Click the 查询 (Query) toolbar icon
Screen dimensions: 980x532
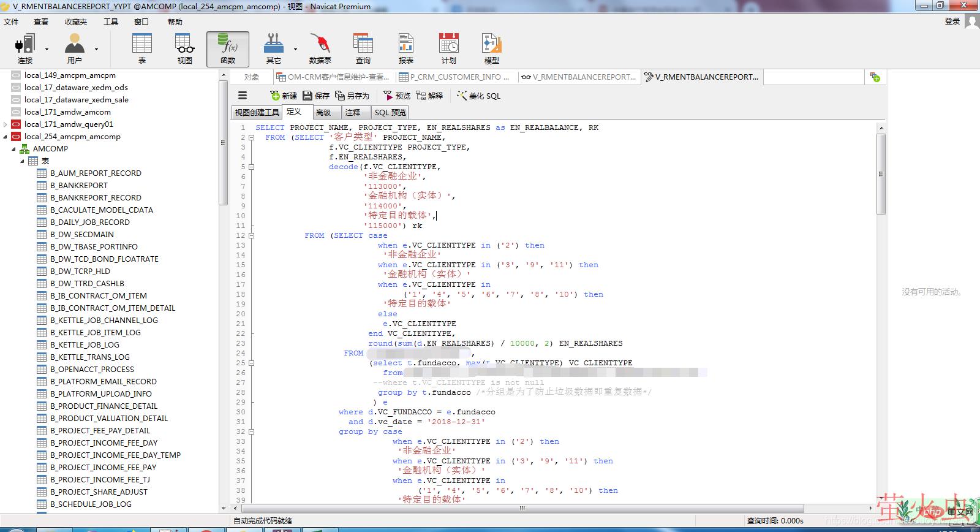coord(363,48)
